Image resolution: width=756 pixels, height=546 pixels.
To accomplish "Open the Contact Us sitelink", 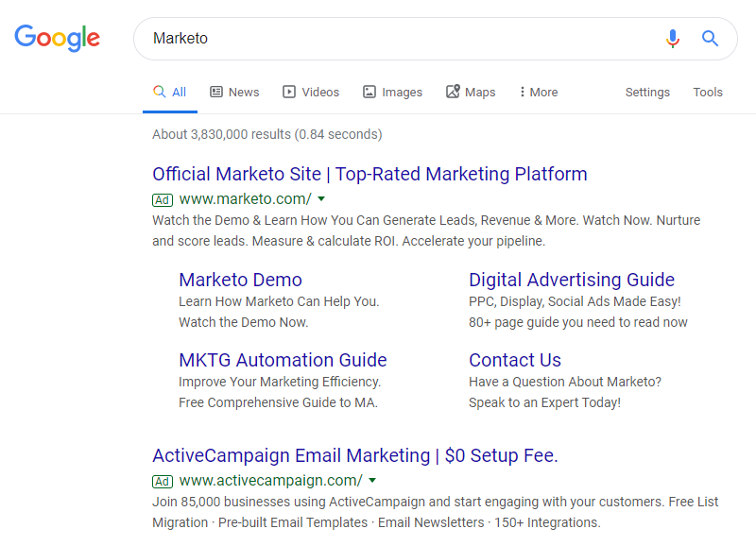I will pyautogui.click(x=515, y=360).
